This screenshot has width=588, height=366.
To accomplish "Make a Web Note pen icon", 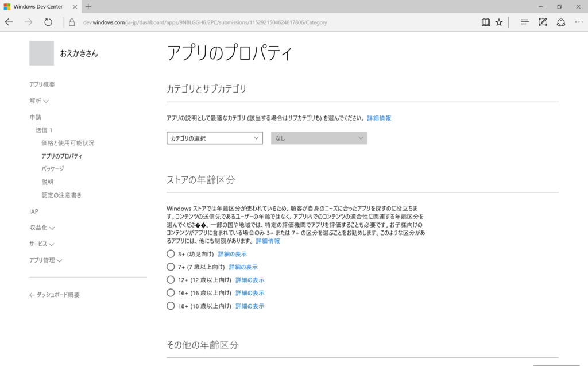I will click(x=543, y=22).
